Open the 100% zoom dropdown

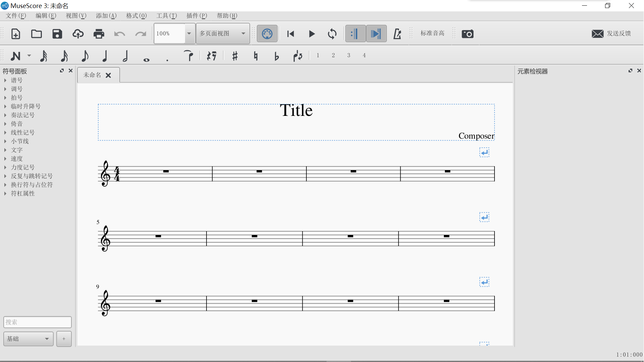(189, 33)
